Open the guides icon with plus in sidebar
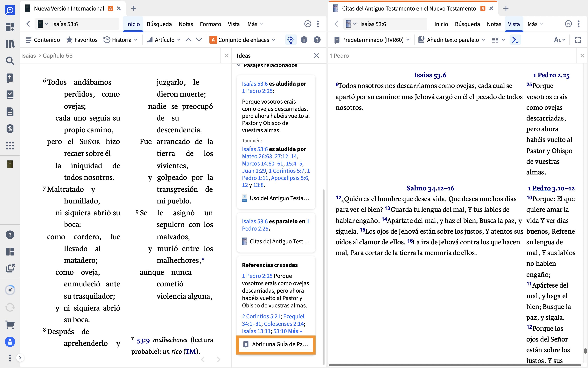The height and width of the screenshot is (368, 588). [10, 78]
